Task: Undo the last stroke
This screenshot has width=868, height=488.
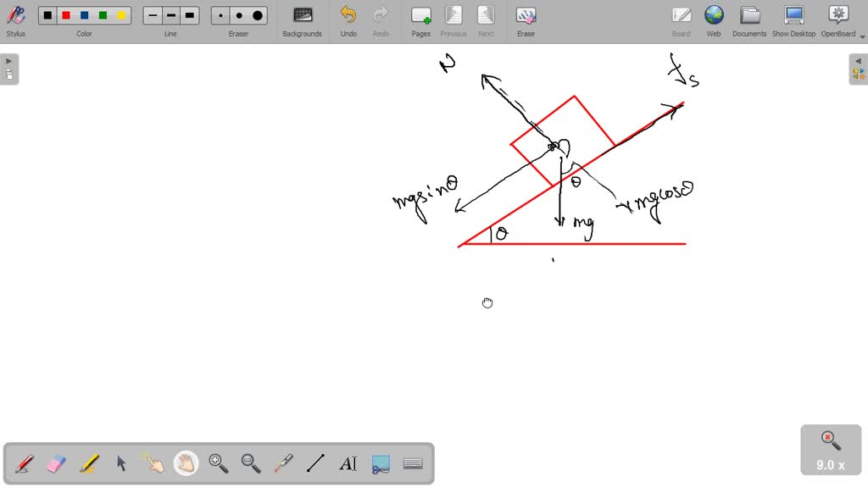Action: point(348,21)
